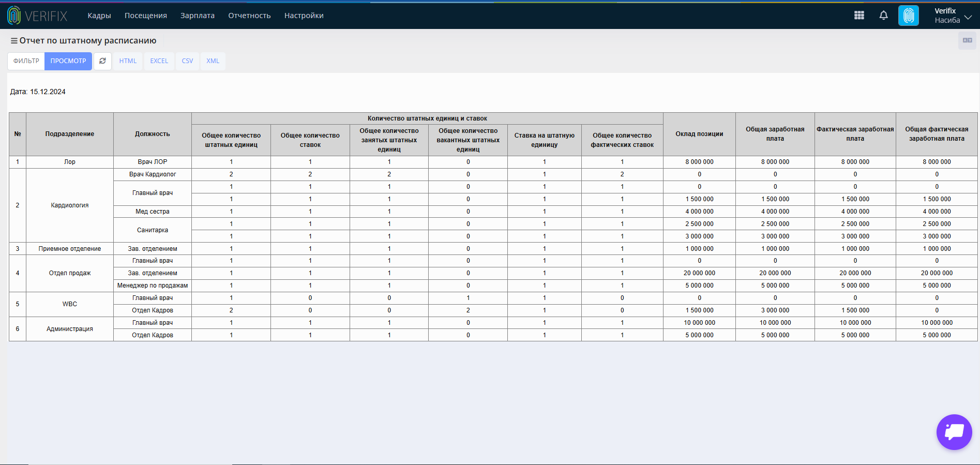Click the Мед сестра position cell
980x465 pixels.
click(x=153, y=212)
